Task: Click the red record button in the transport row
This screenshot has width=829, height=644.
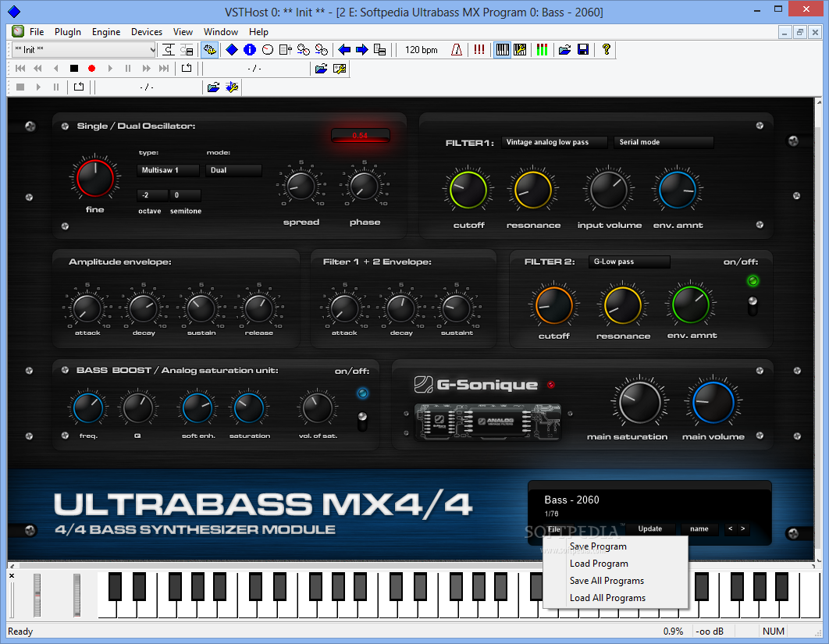Action: 91,68
